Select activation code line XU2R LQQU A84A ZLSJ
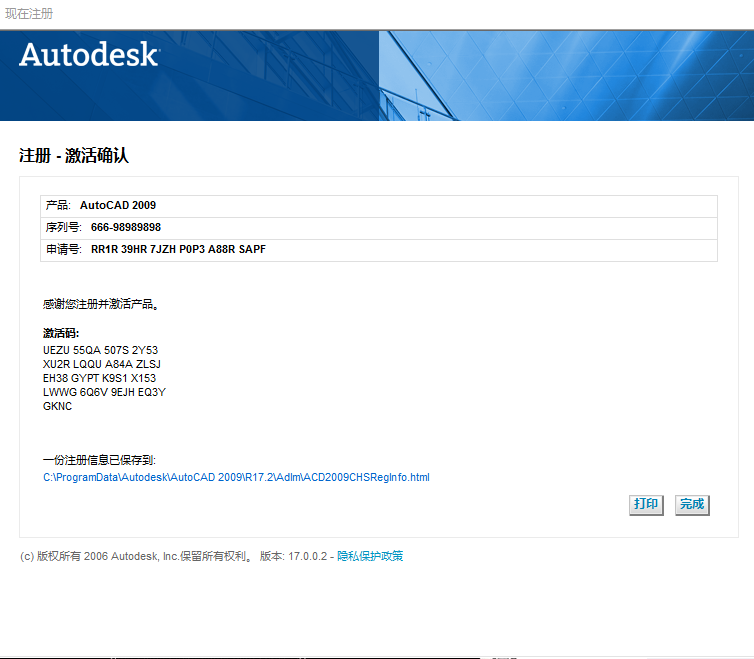The image size is (754, 659). (x=102, y=364)
